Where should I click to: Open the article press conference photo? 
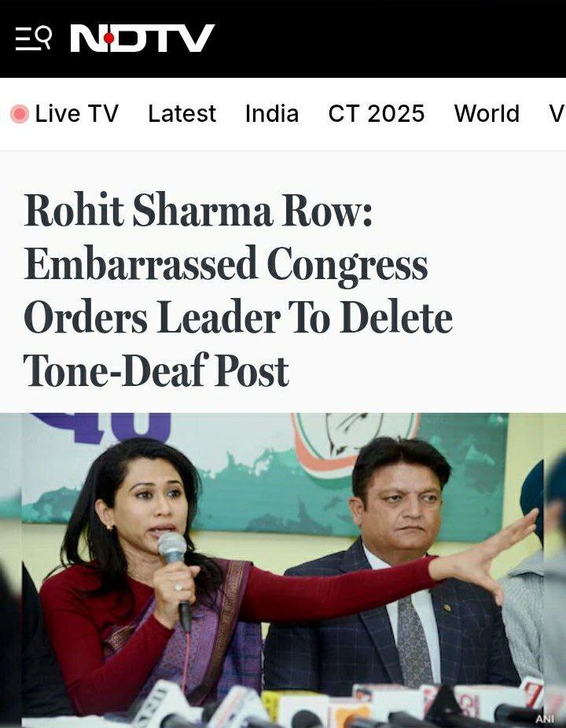tap(283, 570)
